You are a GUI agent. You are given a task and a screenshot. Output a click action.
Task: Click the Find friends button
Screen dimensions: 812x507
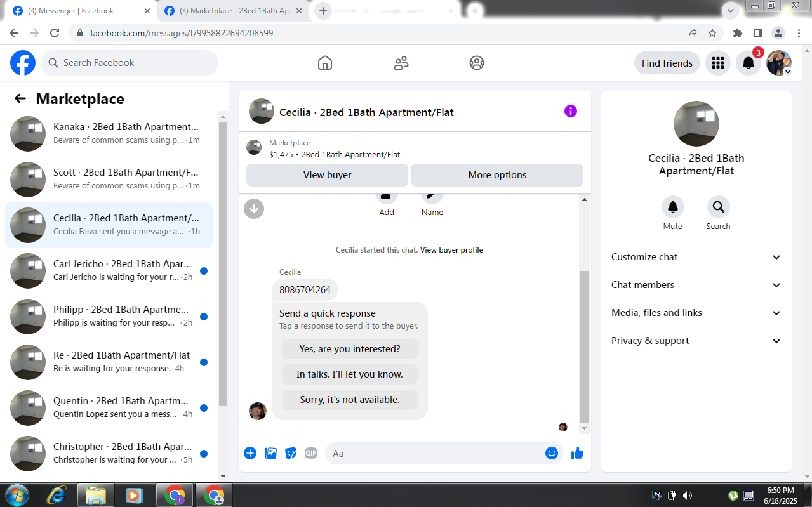[x=667, y=63]
